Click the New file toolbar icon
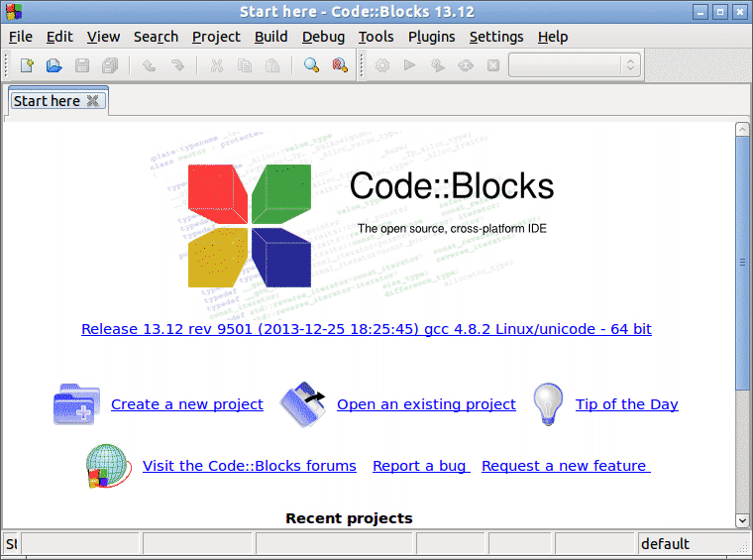753x560 pixels. pos(27,65)
